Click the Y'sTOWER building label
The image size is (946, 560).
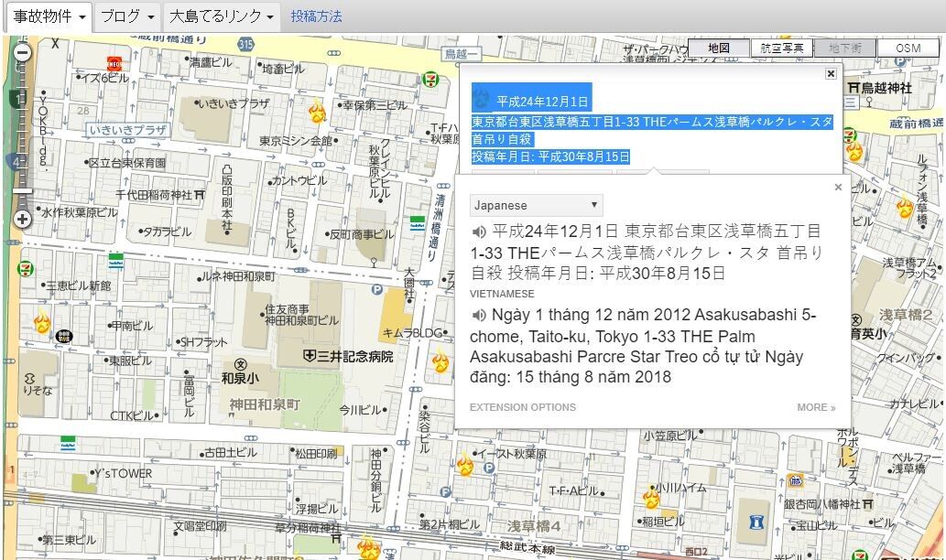124,474
